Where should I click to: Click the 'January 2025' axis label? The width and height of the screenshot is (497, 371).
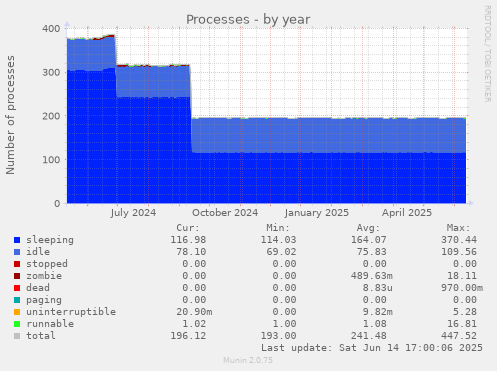(x=317, y=213)
